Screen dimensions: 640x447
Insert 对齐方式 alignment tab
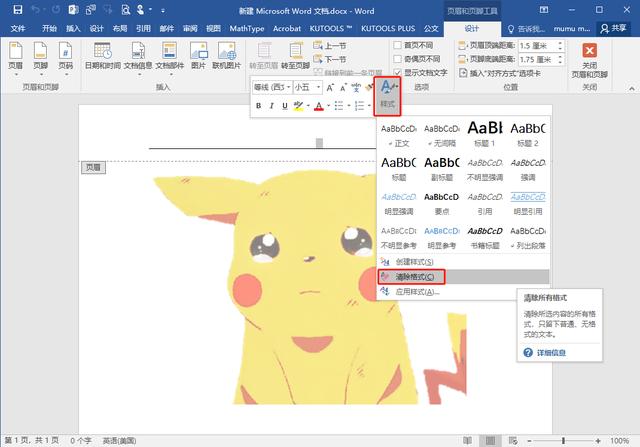click(500, 73)
